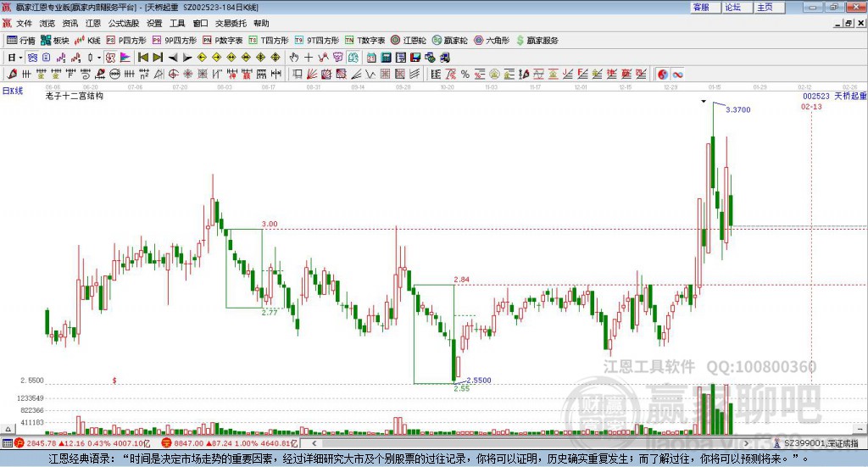Click the blue infinity loop icon

coord(677,74)
